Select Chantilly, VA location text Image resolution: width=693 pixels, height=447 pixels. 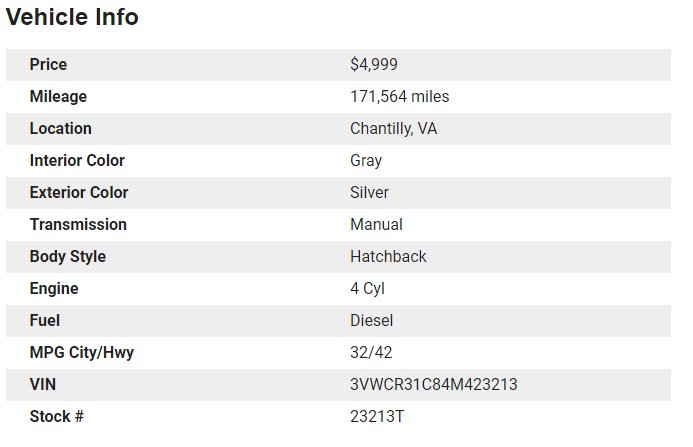pos(393,129)
